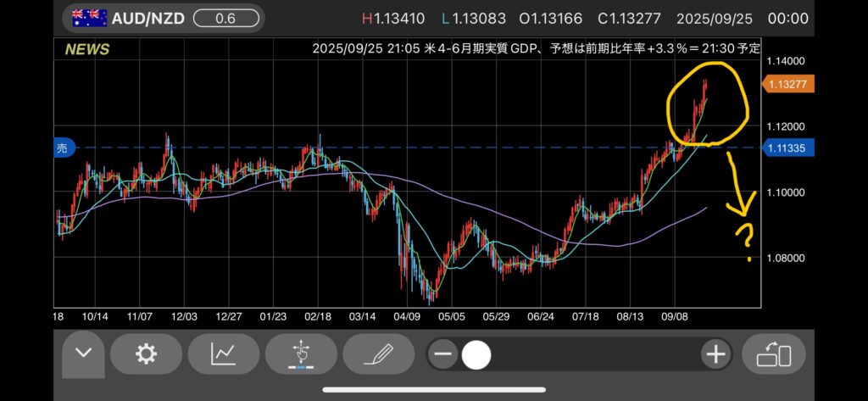Open chart settings with the gear icon
This screenshot has height=401, width=868.
click(x=146, y=354)
